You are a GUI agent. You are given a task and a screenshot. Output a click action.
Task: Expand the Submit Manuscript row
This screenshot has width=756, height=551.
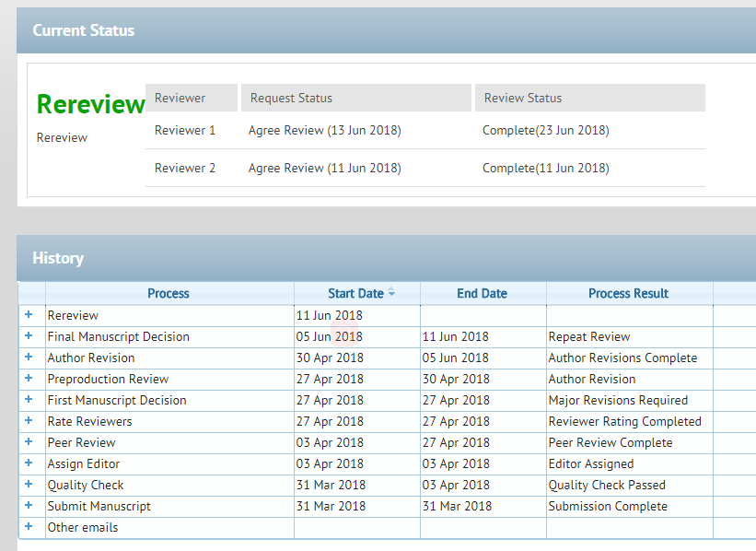[x=29, y=506]
